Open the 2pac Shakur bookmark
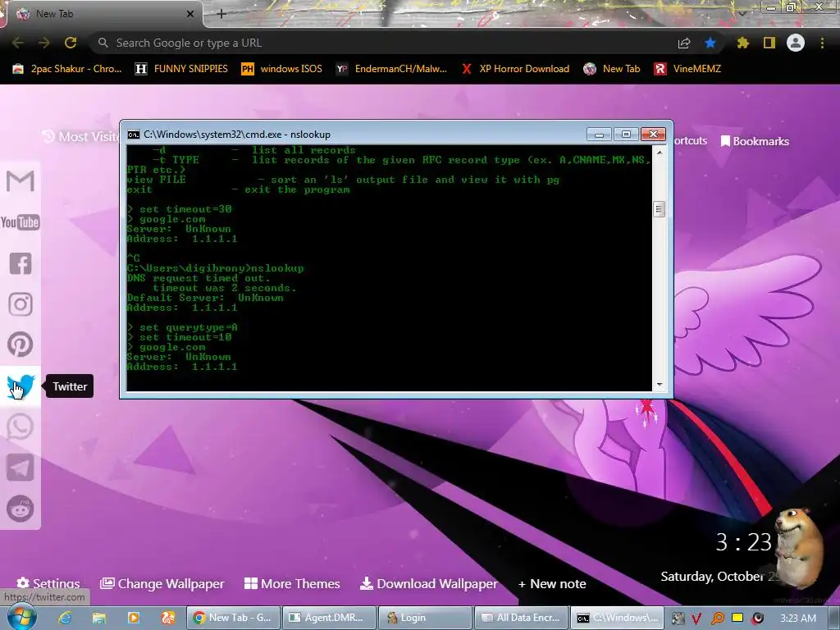Image resolution: width=840 pixels, height=630 pixels. [67, 69]
